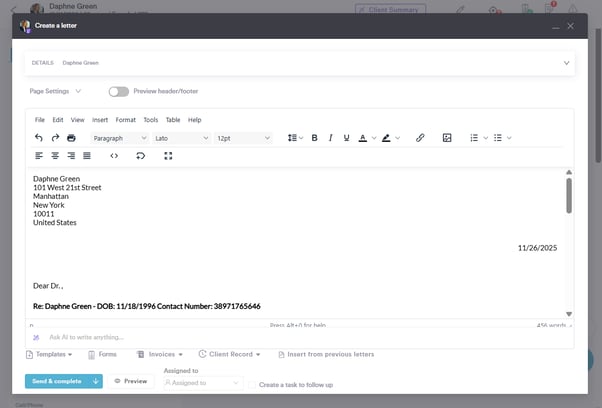Open the Lato font dropdown
The width and height of the screenshot is (602, 408).
(181, 138)
